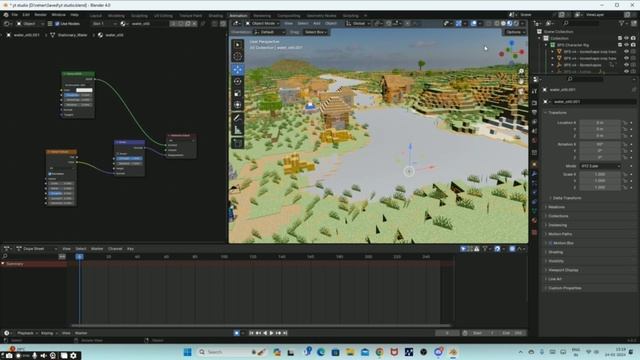Open the File menu
The height and width of the screenshot is (360, 640).
pos(15,15)
